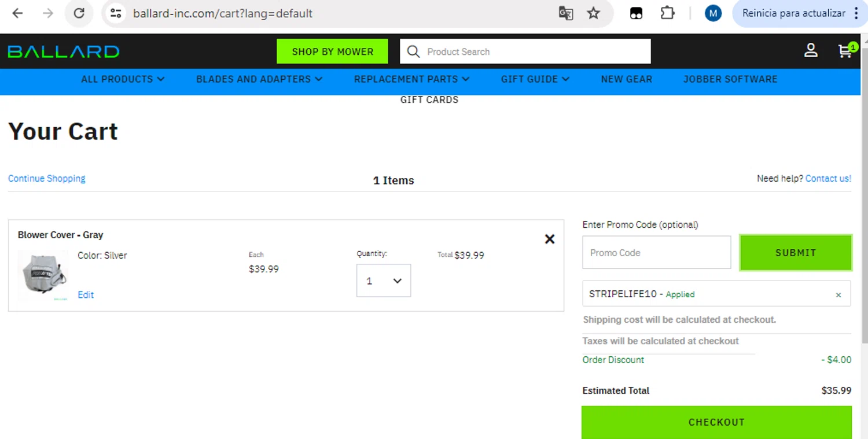
Task: Open the Chrome profile avatar M
Action: (x=713, y=13)
